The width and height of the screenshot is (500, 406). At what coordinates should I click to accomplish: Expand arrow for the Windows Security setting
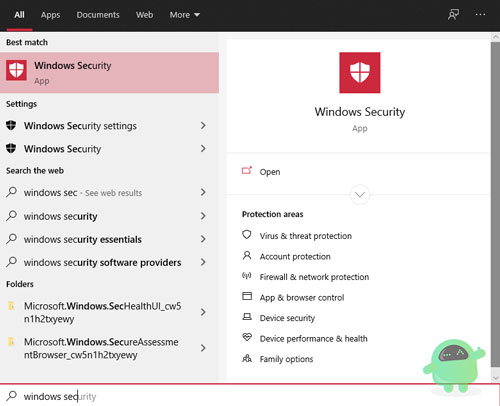point(203,148)
